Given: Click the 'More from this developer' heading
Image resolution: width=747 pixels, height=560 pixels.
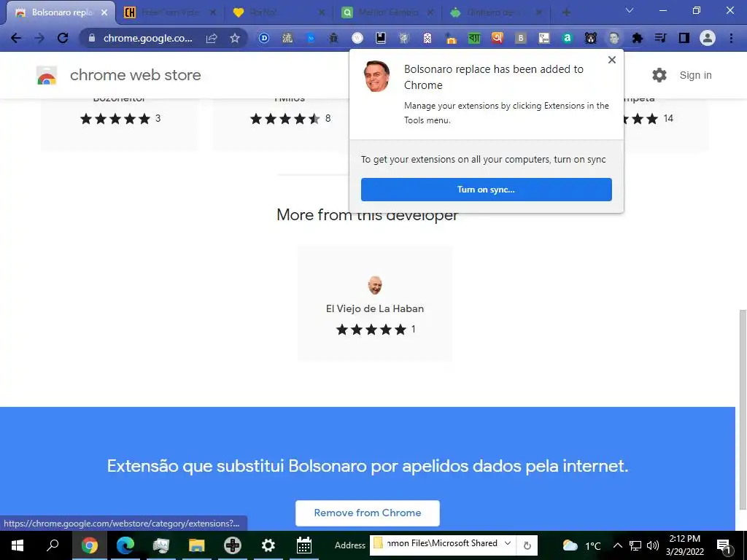Looking at the screenshot, I should pyautogui.click(x=368, y=215).
